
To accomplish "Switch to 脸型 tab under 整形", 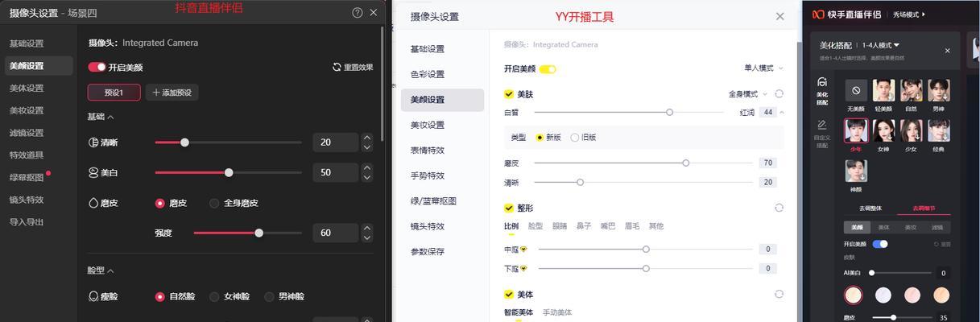I will [535, 226].
